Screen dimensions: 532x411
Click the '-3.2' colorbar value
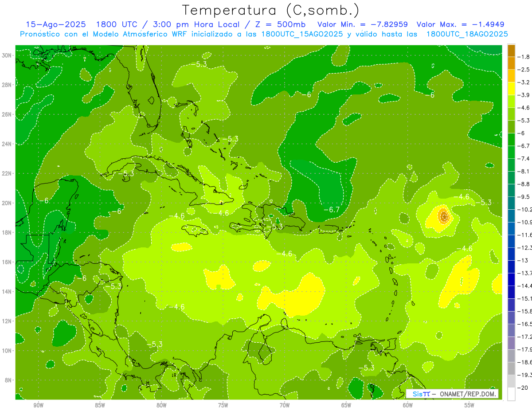(524, 82)
